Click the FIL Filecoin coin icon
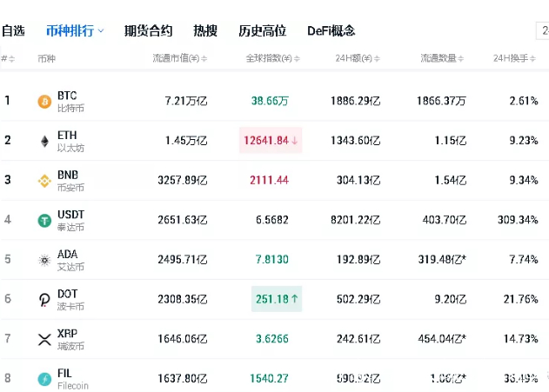Viewport: 549px width, 392px height. click(x=44, y=379)
